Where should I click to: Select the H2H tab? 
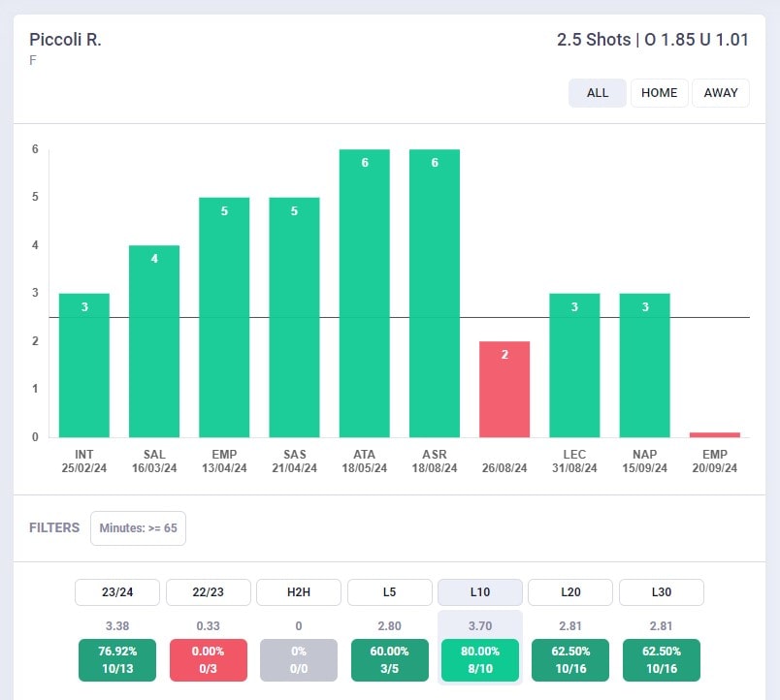[x=299, y=592]
